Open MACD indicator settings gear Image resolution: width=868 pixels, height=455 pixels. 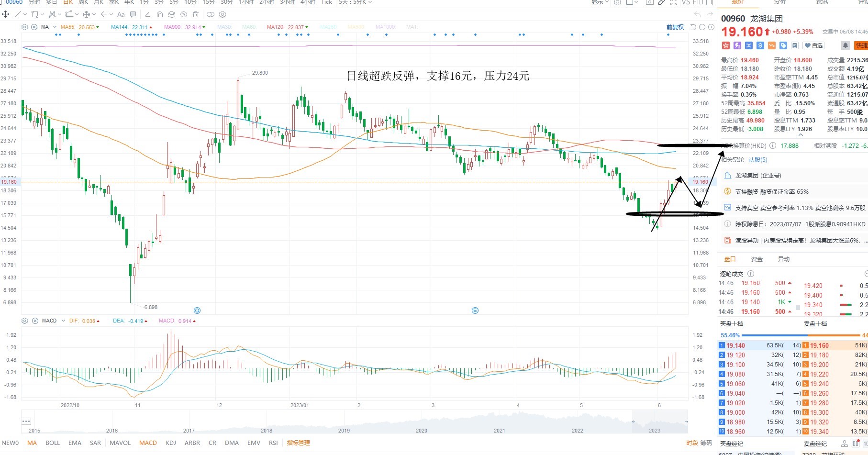(x=25, y=321)
